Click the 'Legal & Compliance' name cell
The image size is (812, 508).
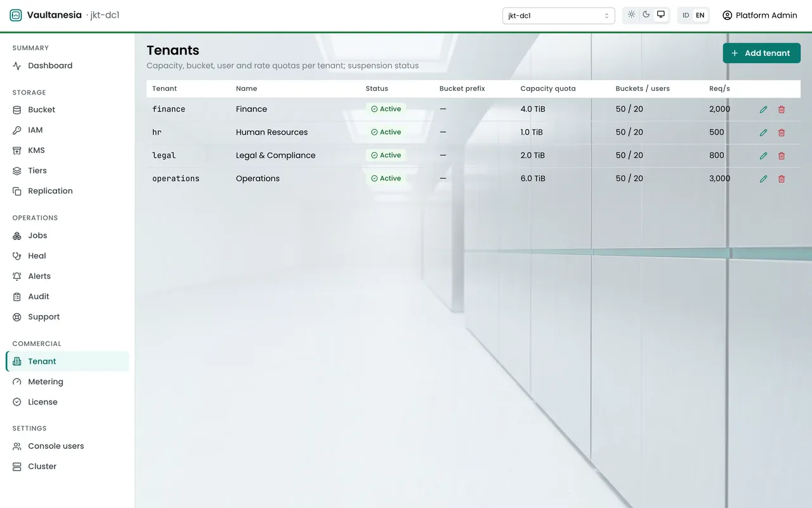275,156
